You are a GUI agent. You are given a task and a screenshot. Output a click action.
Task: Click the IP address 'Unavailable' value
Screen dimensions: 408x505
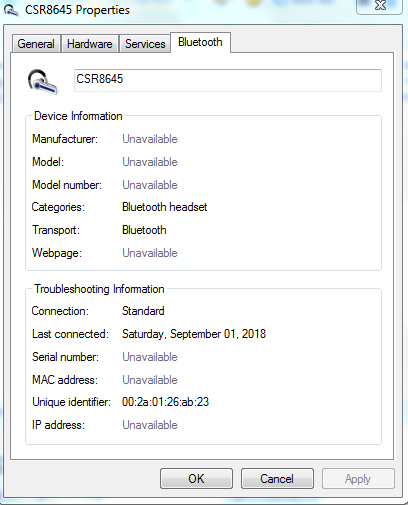(150, 425)
